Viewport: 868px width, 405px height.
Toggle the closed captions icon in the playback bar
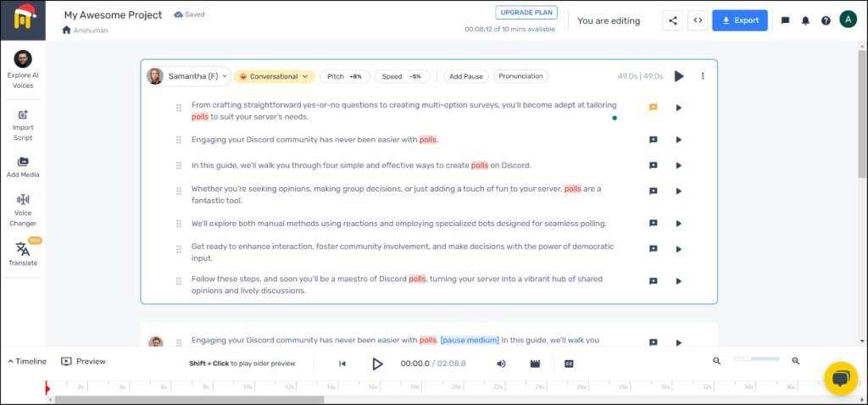[x=569, y=363]
